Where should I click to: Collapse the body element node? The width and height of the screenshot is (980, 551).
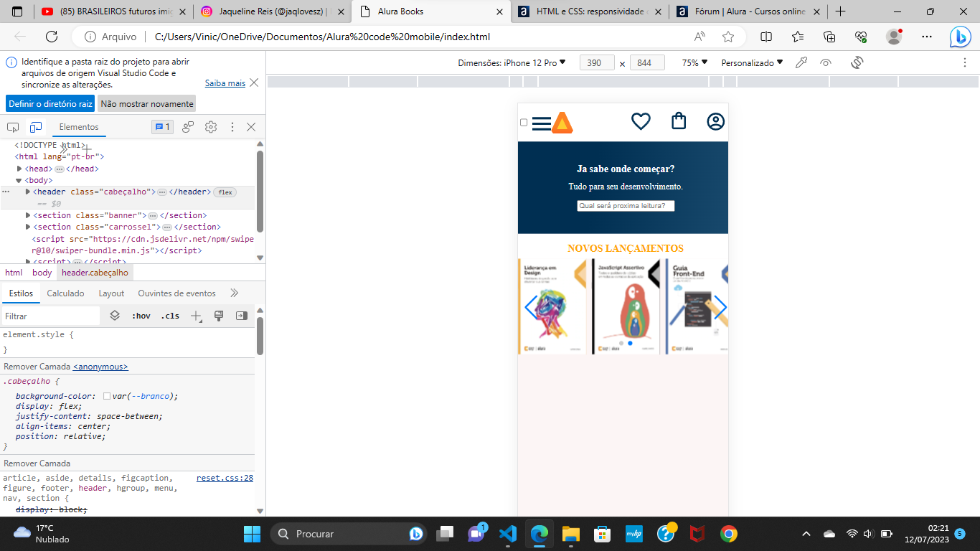(x=19, y=180)
